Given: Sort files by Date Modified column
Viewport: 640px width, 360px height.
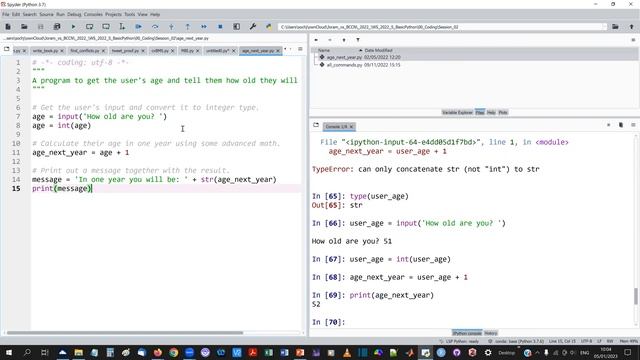Looking at the screenshot, I should pos(378,50).
